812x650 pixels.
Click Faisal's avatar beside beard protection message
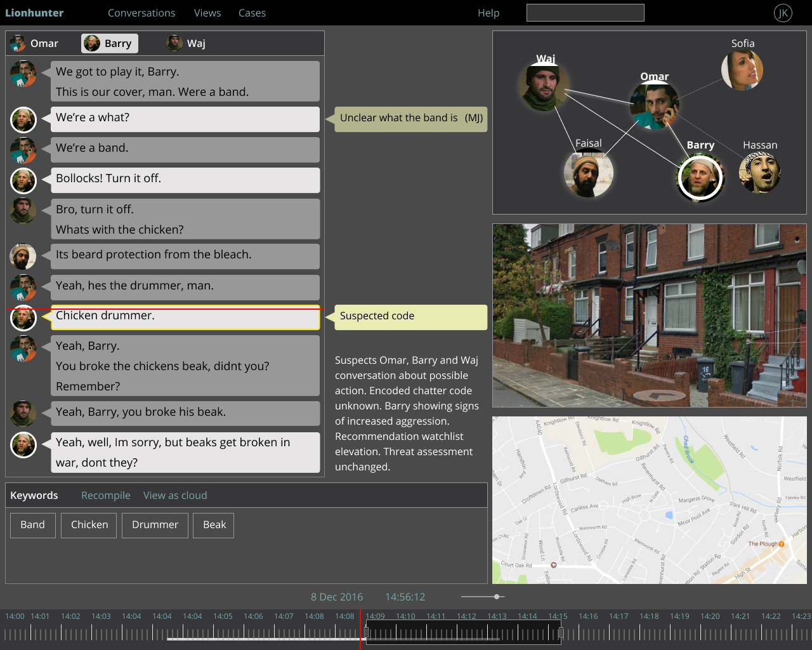tap(23, 256)
